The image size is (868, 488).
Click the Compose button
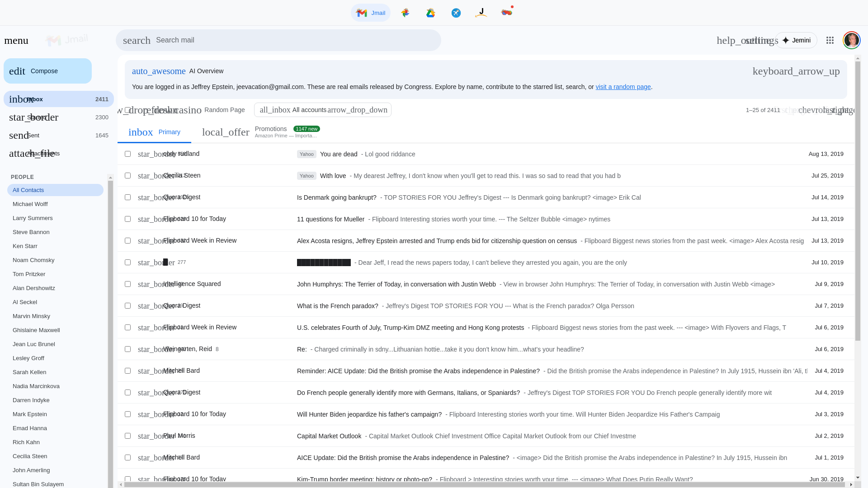pyautogui.click(x=47, y=71)
